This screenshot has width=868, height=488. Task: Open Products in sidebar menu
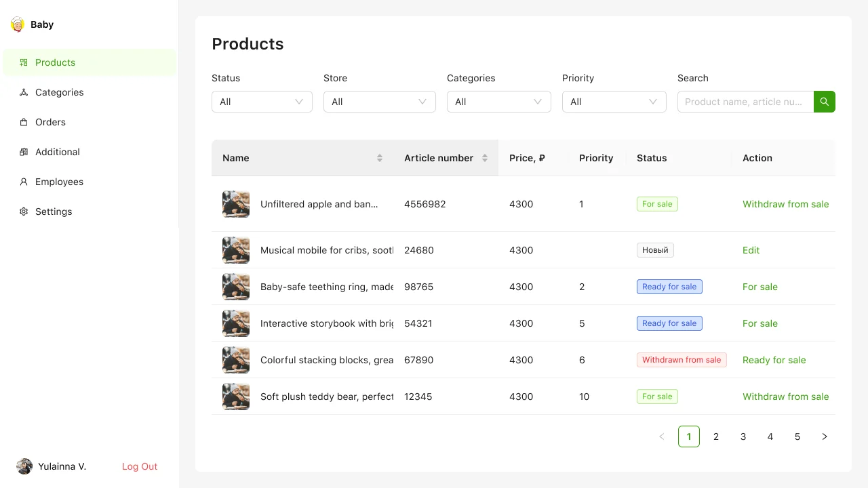click(x=90, y=62)
